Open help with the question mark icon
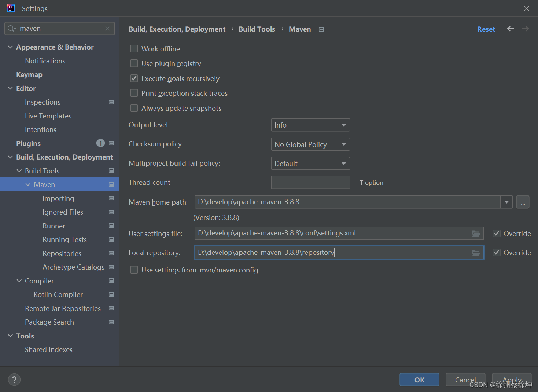This screenshot has height=392, width=538. [x=14, y=380]
